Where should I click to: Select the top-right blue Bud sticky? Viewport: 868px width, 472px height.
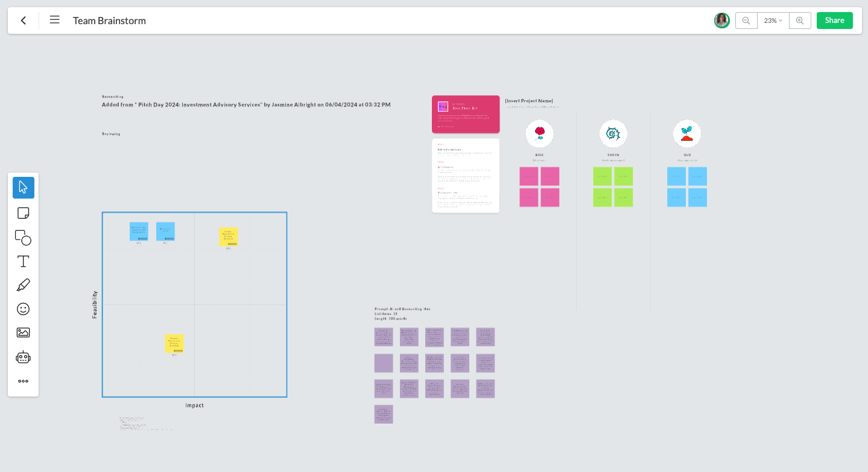697,176
